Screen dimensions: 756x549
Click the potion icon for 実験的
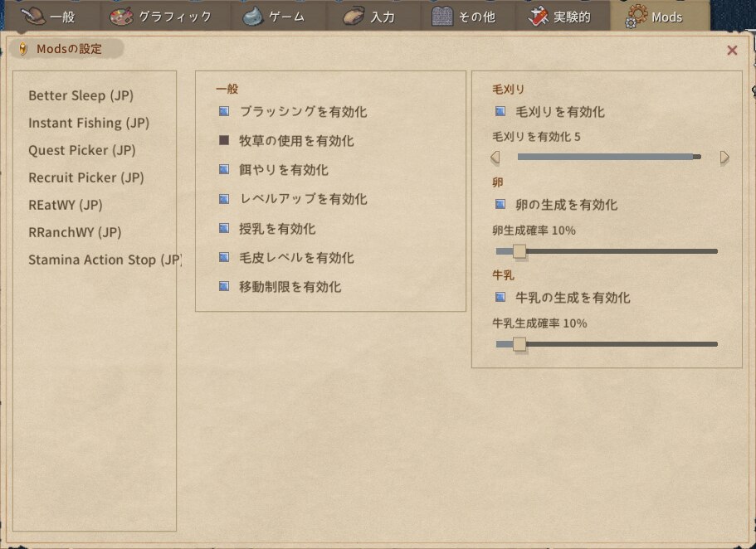[x=539, y=16]
